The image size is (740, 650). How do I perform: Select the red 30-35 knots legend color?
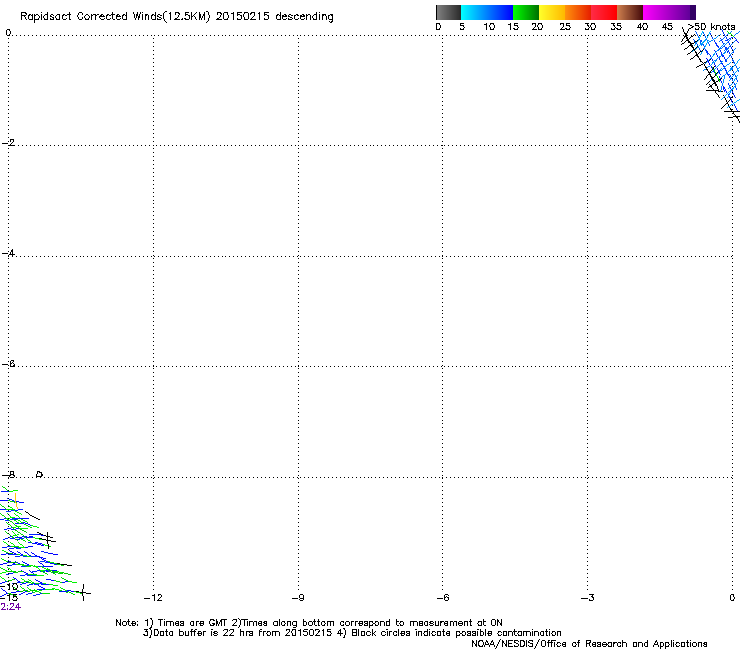(x=604, y=12)
